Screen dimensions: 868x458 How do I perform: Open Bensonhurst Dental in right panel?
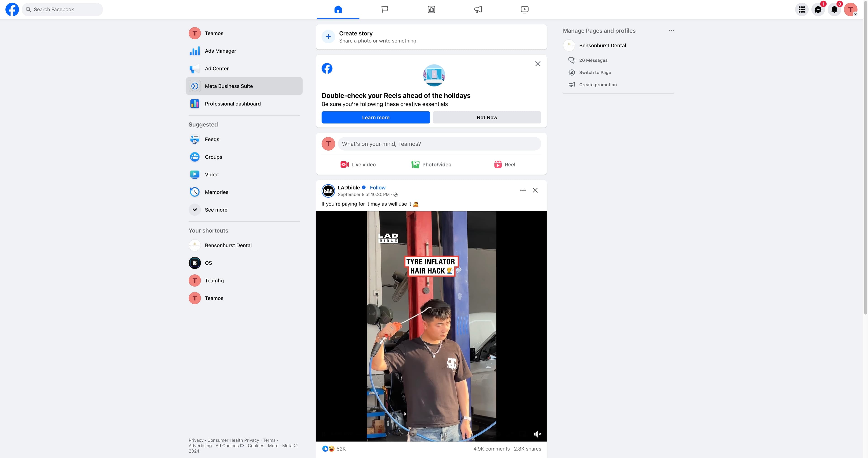pos(618,45)
